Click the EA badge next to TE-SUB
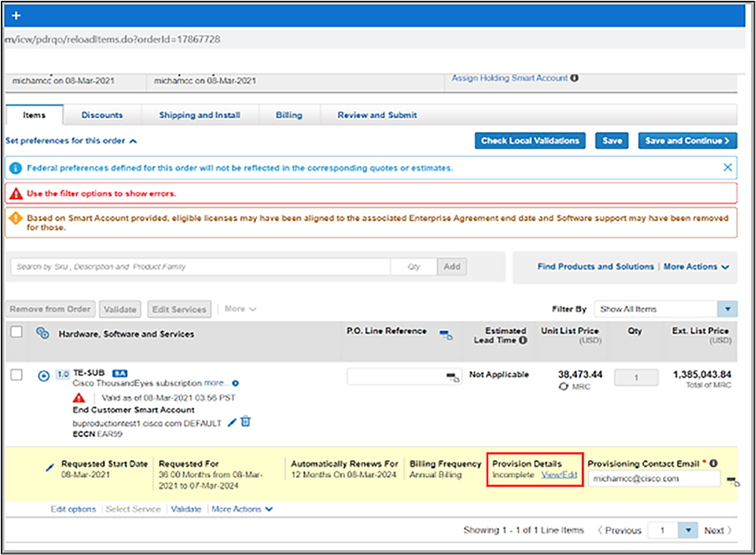756x555 pixels. [120, 374]
